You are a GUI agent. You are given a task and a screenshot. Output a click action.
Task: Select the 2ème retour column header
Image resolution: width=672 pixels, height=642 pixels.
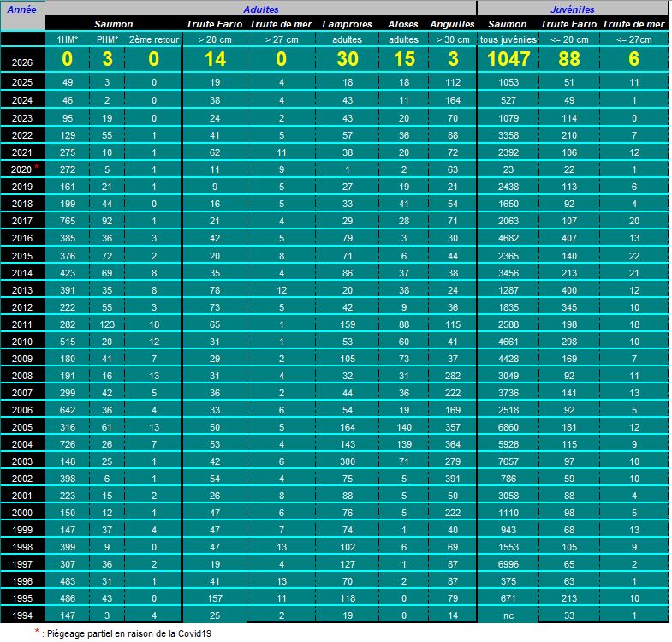(x=154, y=39)
